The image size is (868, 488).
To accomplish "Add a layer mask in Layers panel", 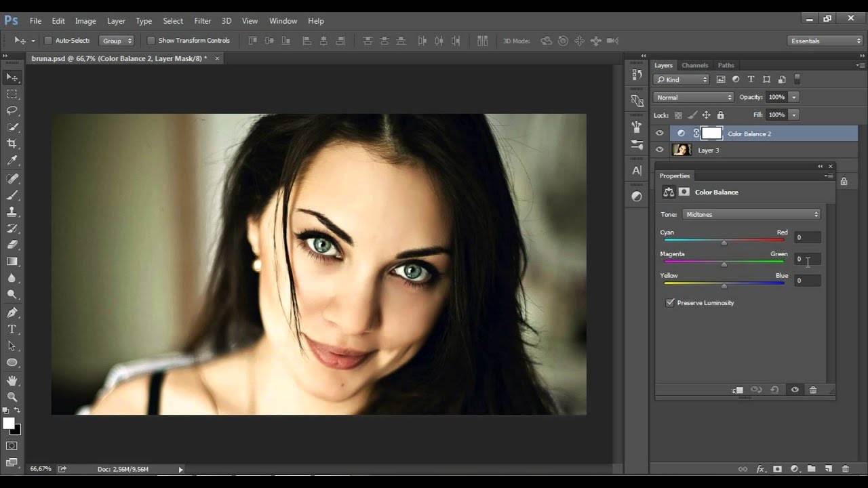I will pyautogui.click(x=777, y=469).
